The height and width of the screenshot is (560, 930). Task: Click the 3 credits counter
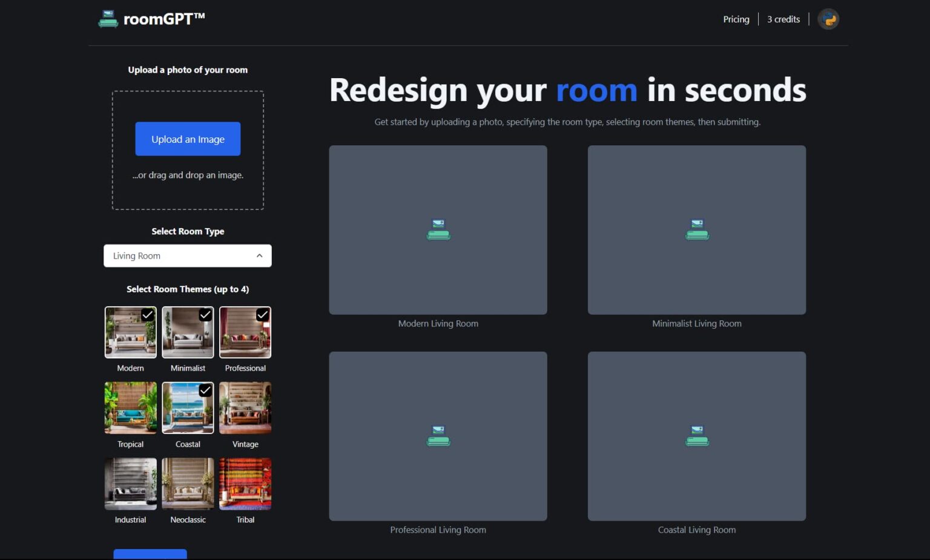(x=783, y=19)
